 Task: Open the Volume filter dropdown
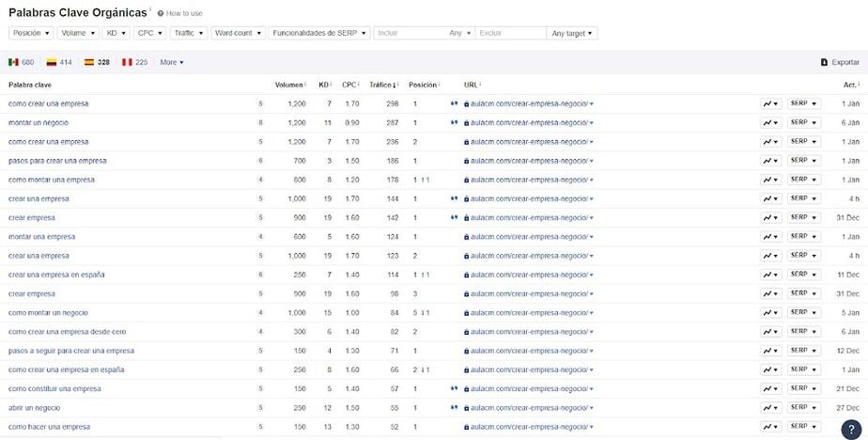[78, 33]
